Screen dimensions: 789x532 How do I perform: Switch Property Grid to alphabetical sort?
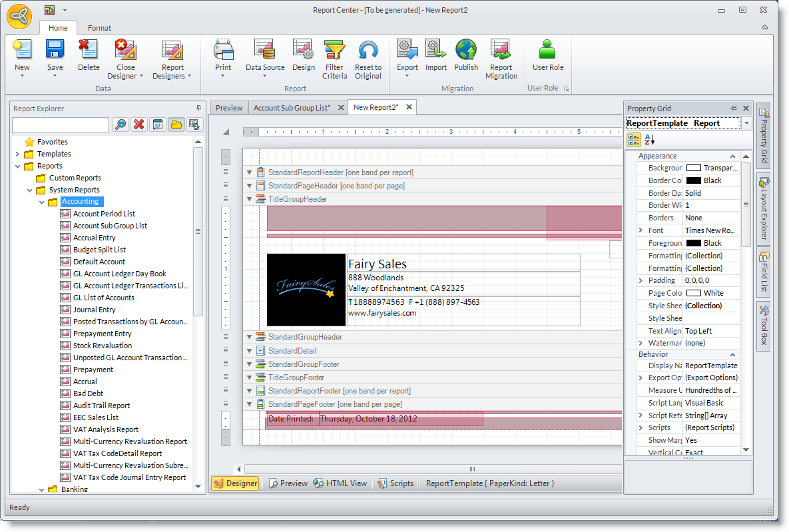point(650,140)
